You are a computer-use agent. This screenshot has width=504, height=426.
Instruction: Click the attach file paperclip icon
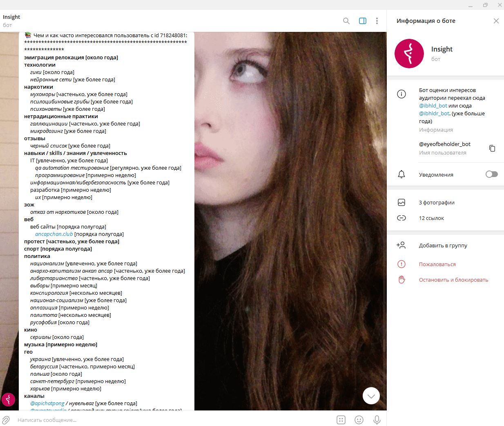coord(6,420)
